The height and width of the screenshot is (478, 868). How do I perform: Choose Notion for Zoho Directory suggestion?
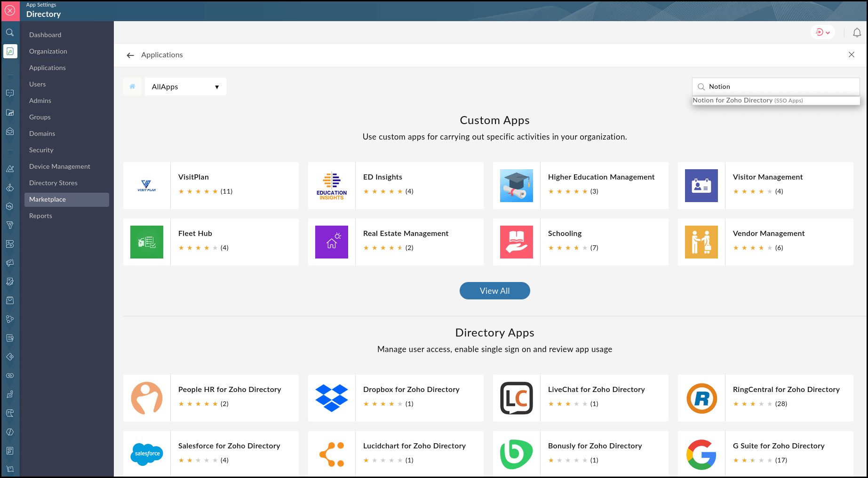coord(776,101)
